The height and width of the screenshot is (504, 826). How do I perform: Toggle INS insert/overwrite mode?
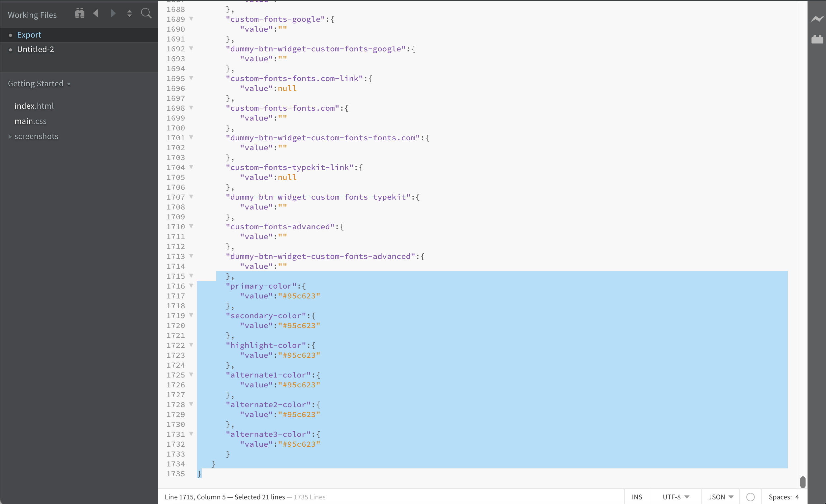(x=636, y=497)
